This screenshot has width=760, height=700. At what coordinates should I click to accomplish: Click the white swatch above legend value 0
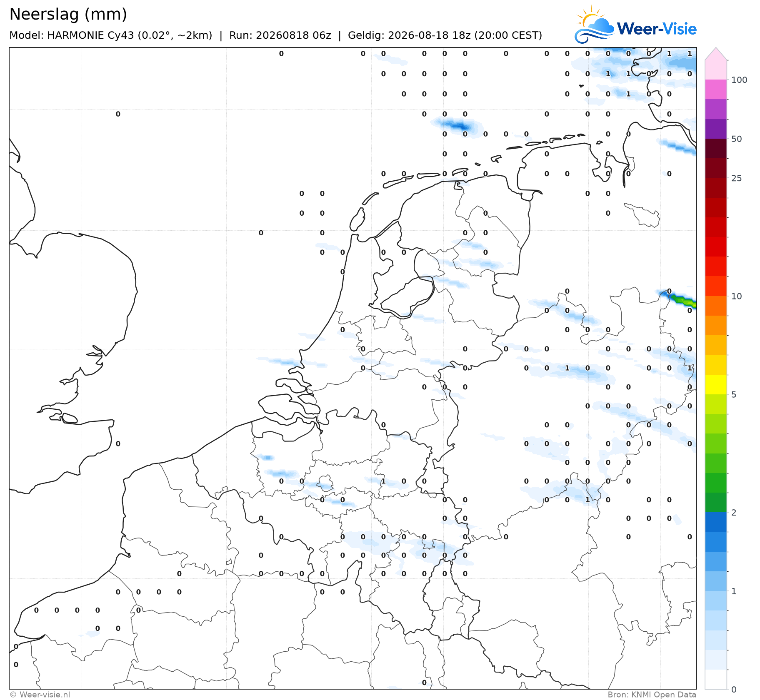tap(716, 679)
